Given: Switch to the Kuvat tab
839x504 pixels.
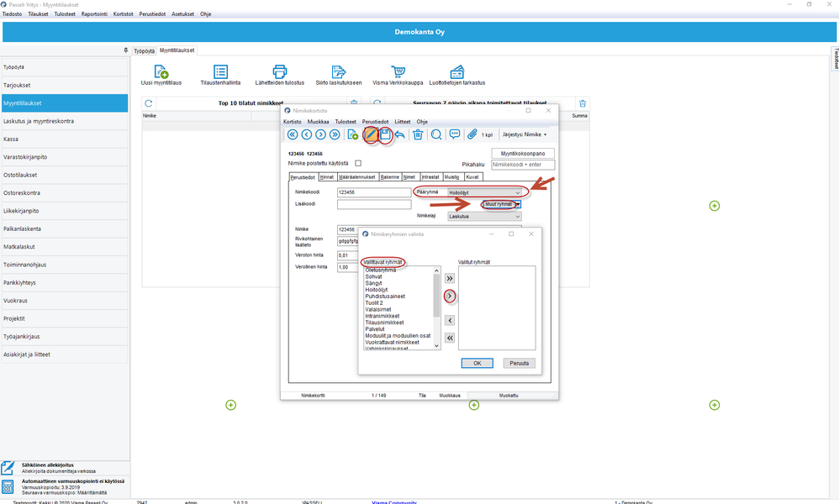Looking at the screenshot, I should 472,177.
